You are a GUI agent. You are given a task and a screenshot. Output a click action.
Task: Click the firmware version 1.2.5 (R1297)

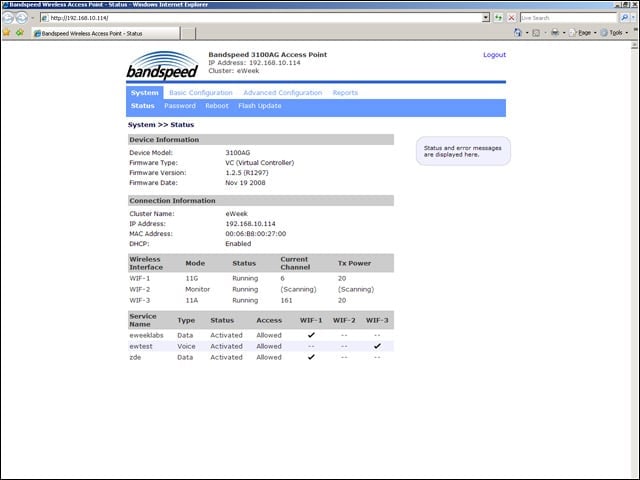click(247, 173)
